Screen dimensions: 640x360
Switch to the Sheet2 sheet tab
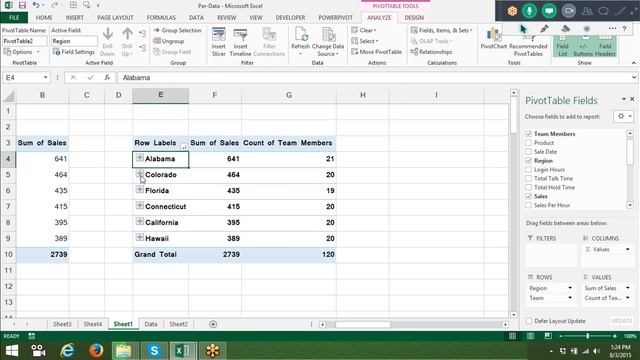178,324
